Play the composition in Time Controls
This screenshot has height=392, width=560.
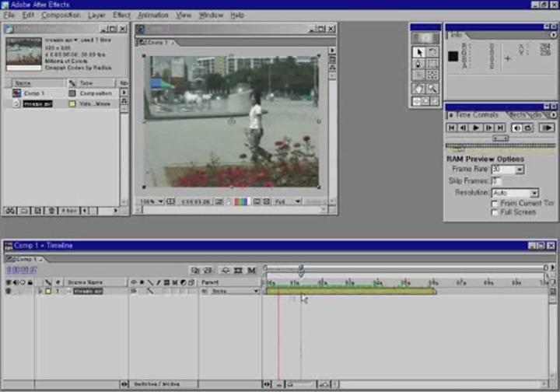(x=476, y=128)
